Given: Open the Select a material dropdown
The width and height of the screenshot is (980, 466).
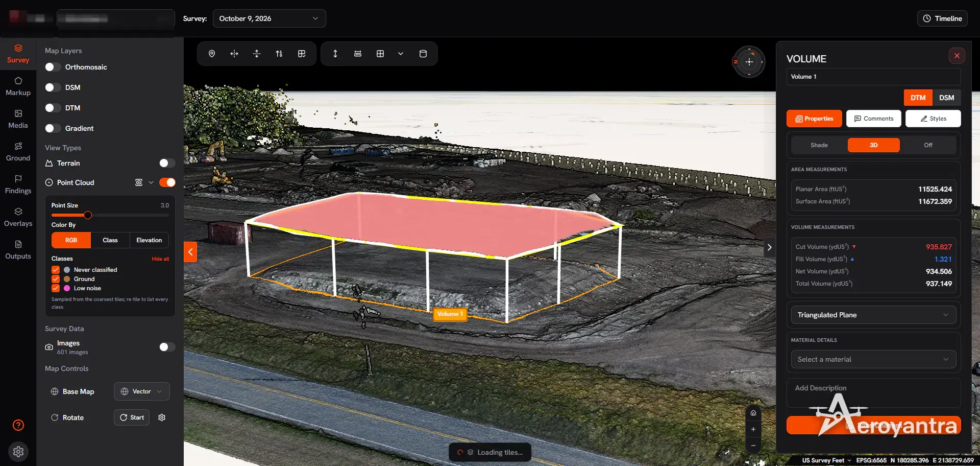Looking at the screenshot, I should click(873, 359).
